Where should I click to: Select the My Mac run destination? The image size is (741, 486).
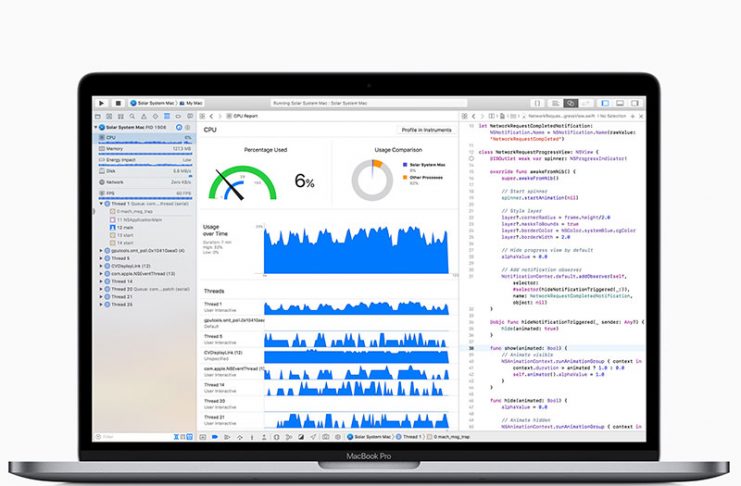[x=193, y=102]
